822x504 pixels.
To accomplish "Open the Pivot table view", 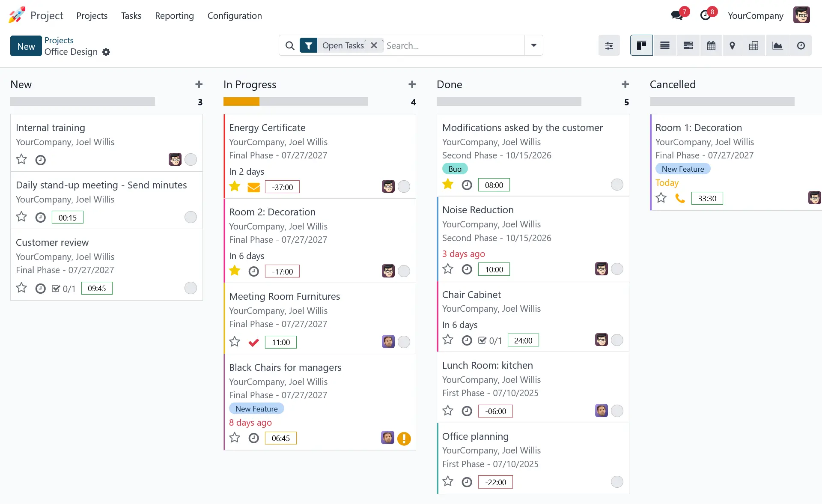I will click(753, 45).
